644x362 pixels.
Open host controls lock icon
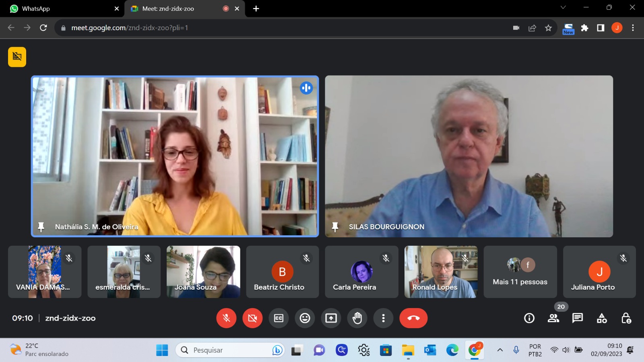(x=626, y=318)
